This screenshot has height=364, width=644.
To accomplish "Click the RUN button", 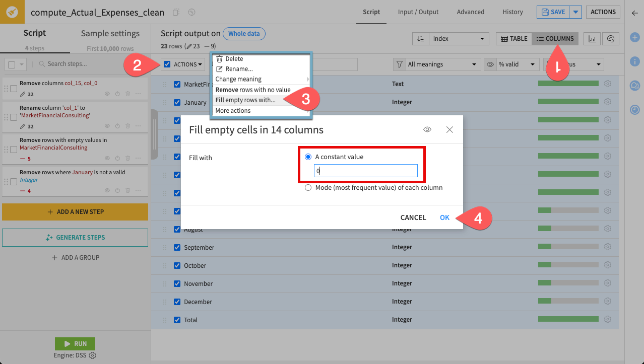I will tap(75, 343).
